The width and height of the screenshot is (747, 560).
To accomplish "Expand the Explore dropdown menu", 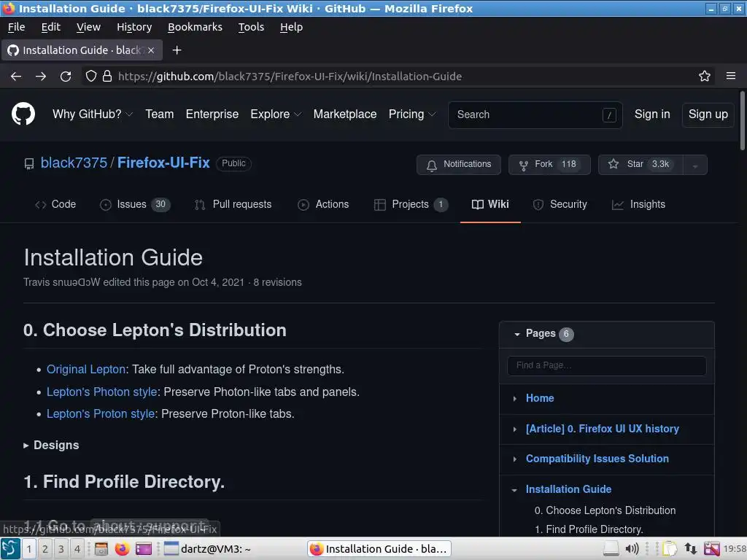I will 276,114.
